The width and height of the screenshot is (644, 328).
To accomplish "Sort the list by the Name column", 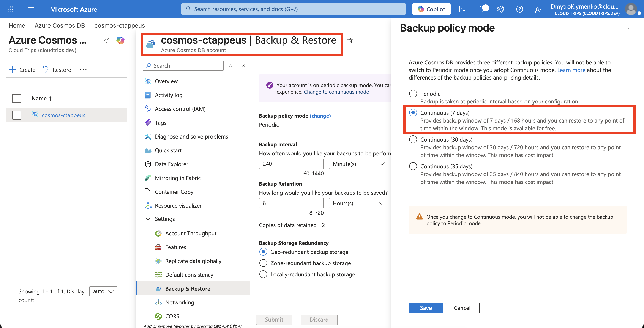I will coord(42,98).
